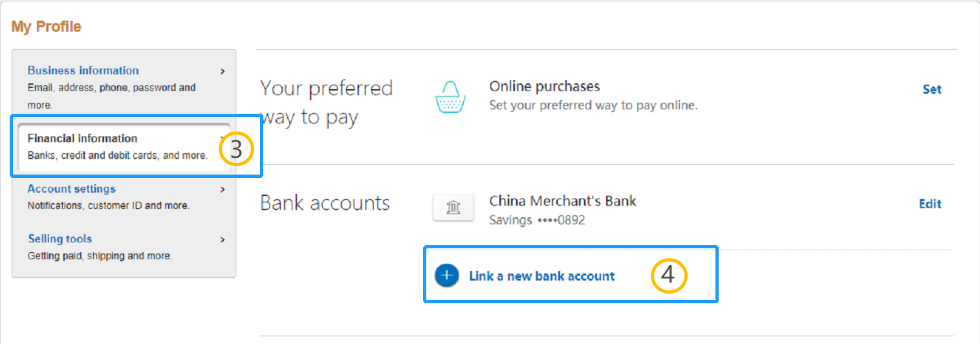This screenshot has height=344, width=980.
Task: Open Account settings in the sidebar
Action: click(x=124, y=197)
